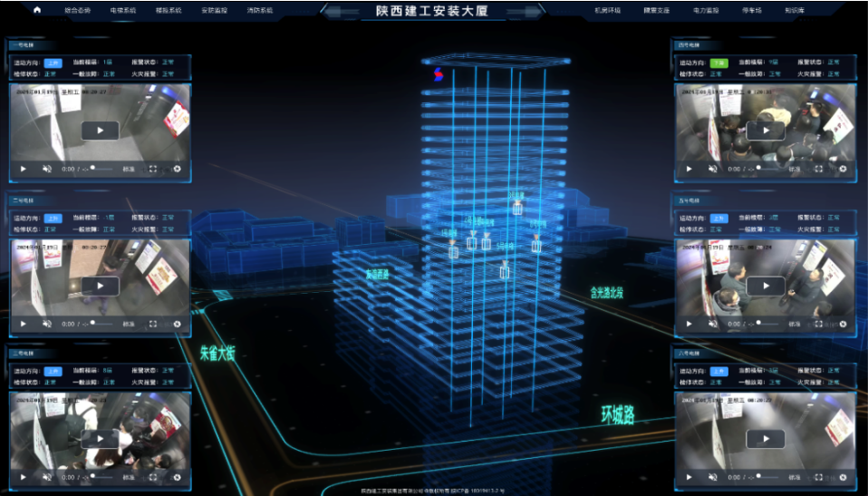Open the 隔震支座 navigation tab
Screen dimensions: 868x496
click(x=657, y=11)
